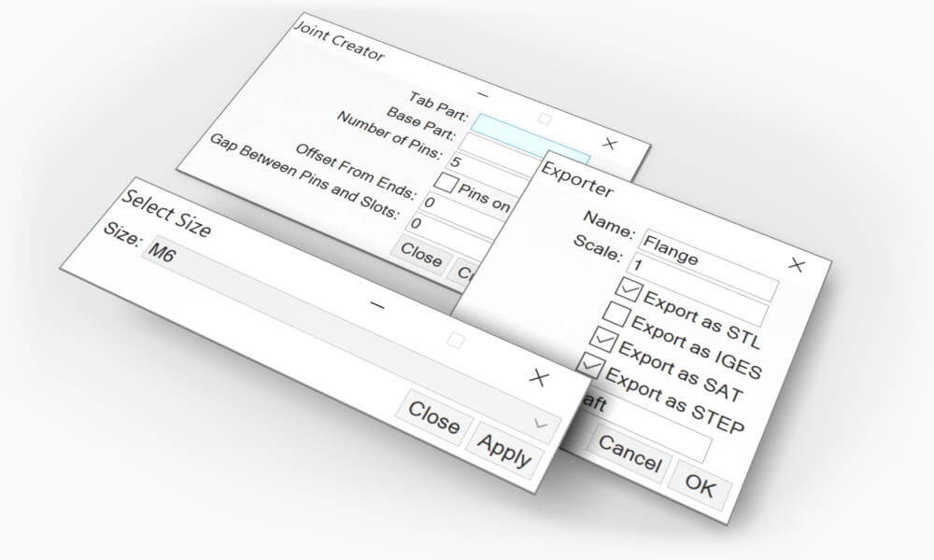The height and width of the screenshot is (560, 934).
Task: Minimize the Joint Creator window
Action: coord(483,95)
